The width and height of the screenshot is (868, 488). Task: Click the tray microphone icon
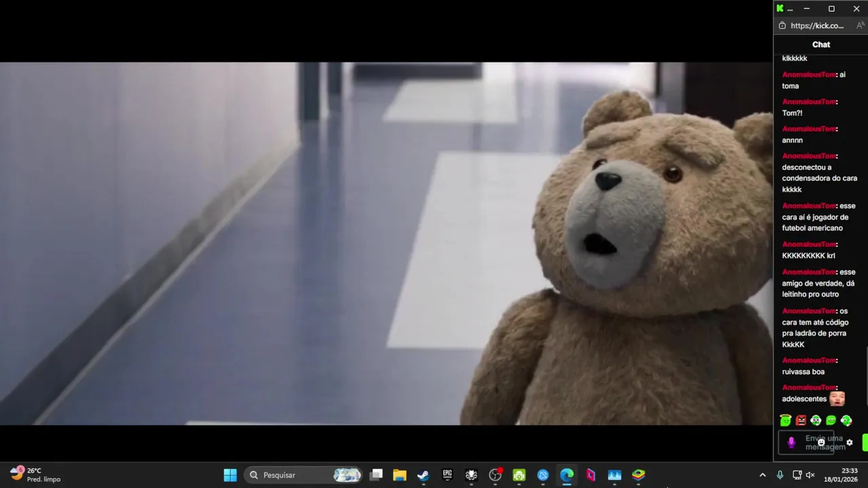click(x=780, y=475)
